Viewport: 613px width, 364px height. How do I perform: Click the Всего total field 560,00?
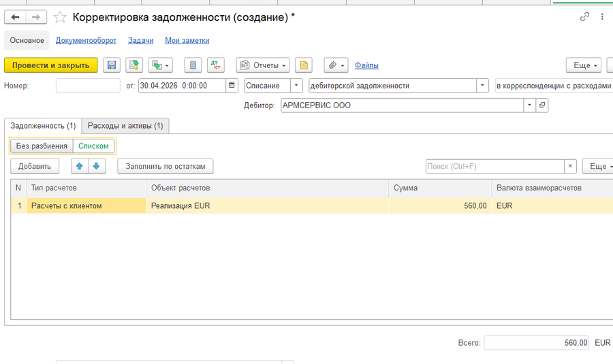pyautogui.click(x=537, y=342)
